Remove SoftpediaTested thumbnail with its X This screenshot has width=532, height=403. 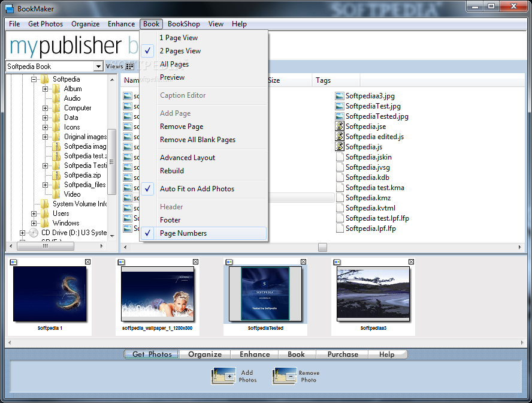tap(303, 261)
